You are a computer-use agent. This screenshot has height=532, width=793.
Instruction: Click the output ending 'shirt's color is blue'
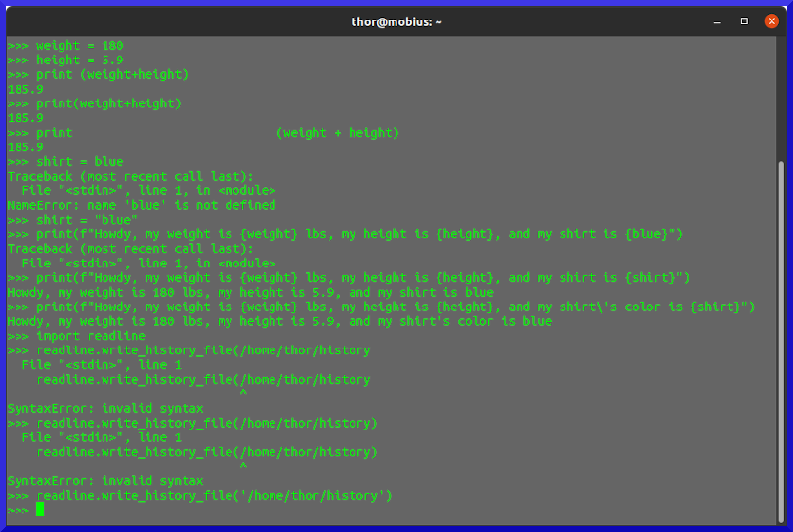[x=279, y=321]
